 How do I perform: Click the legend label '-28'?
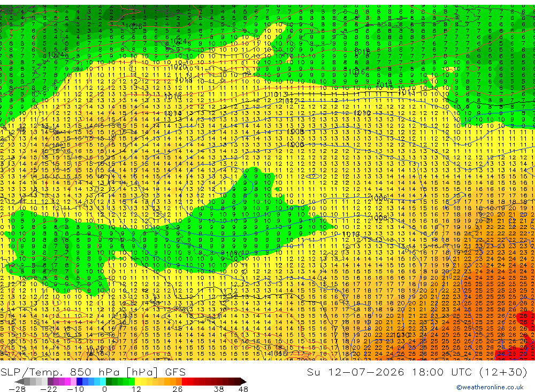coord(17,389)
